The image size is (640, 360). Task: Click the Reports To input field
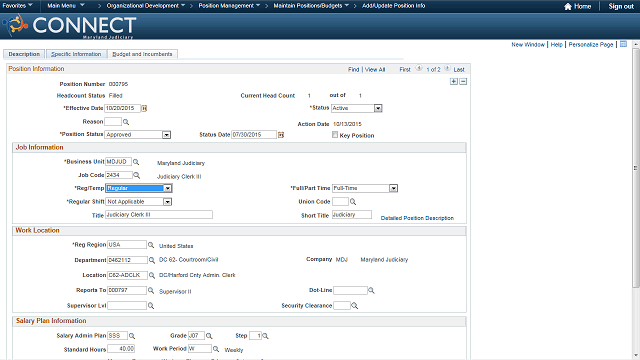click(127, 290)
